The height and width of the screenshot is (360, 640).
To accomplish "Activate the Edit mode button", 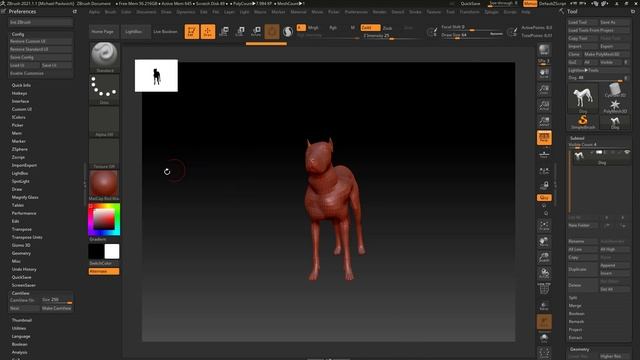I will [x=191, y=31].
